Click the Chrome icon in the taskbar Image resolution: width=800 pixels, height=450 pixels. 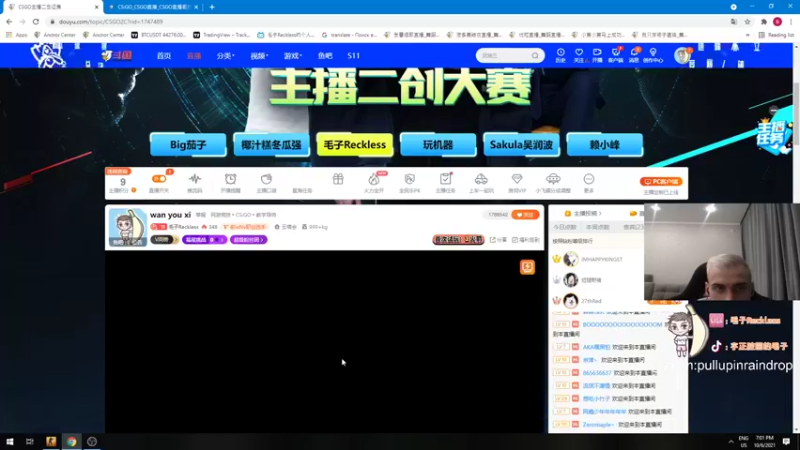coord(71,442)
